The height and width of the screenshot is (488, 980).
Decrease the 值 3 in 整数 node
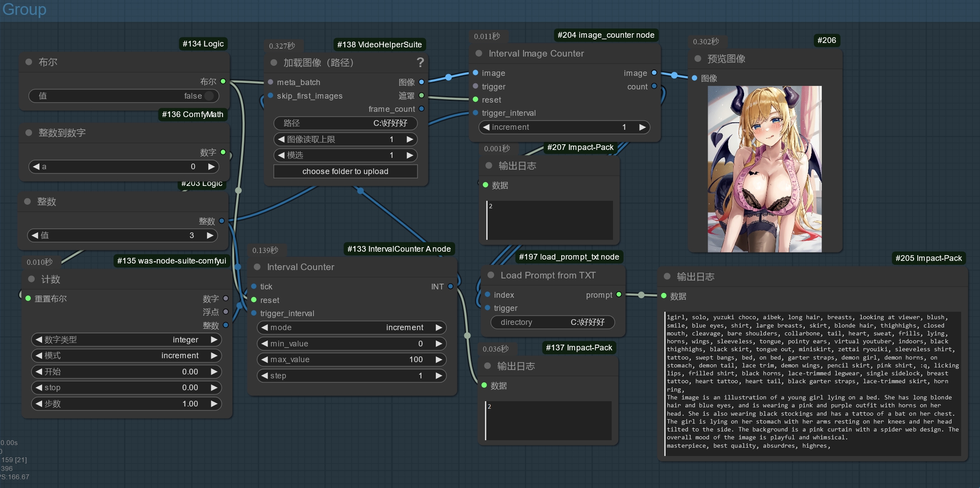point(35,235)
